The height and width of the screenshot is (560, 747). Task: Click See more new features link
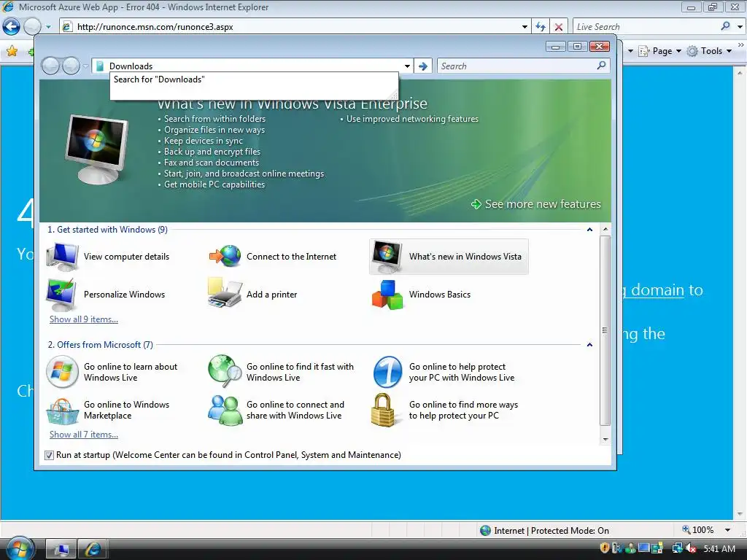point(543,204)
